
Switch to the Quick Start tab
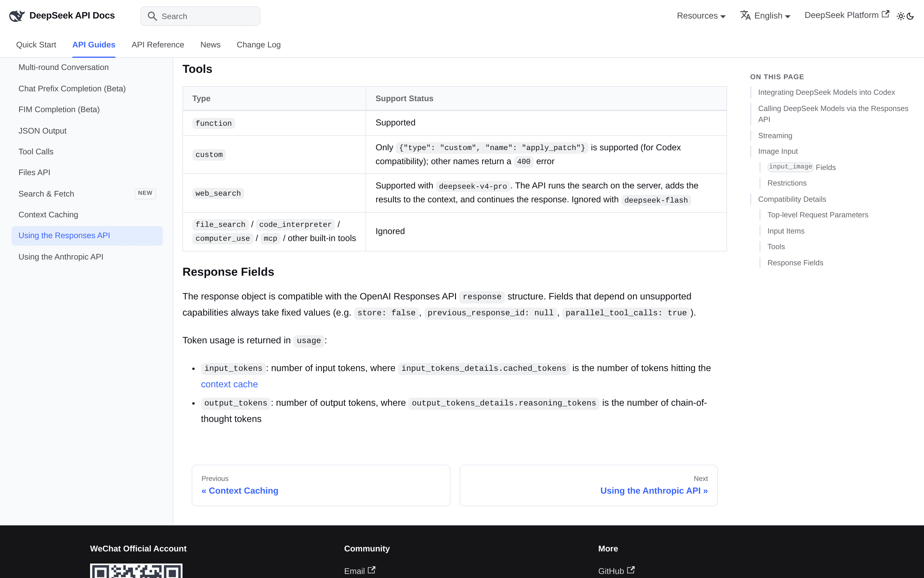[36, 45]
